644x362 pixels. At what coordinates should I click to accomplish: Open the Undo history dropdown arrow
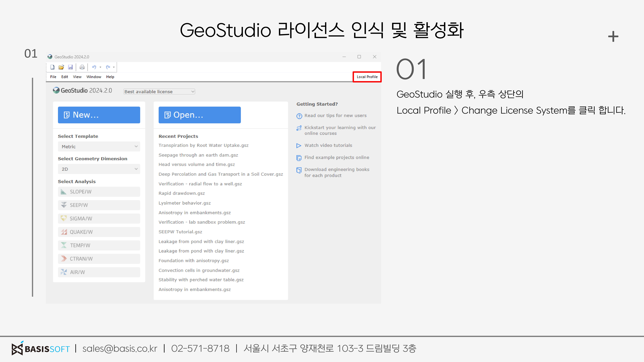pos(100,67)
